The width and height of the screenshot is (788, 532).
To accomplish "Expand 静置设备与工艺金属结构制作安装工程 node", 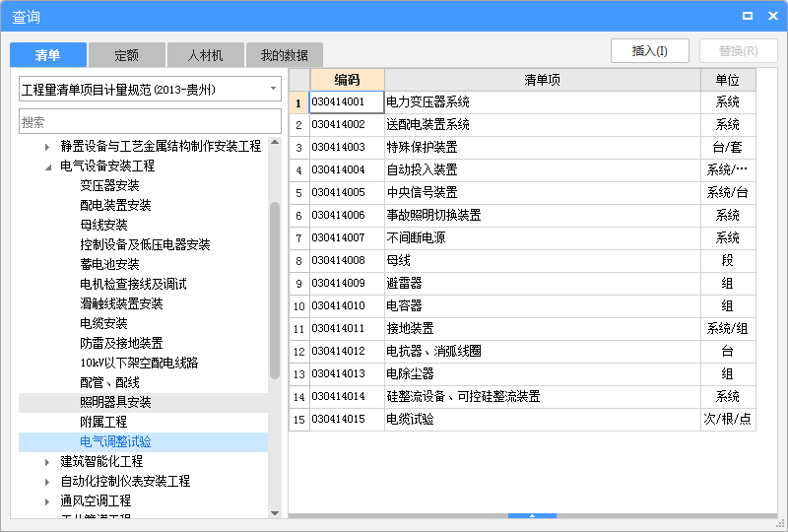I will coord(47,147).
